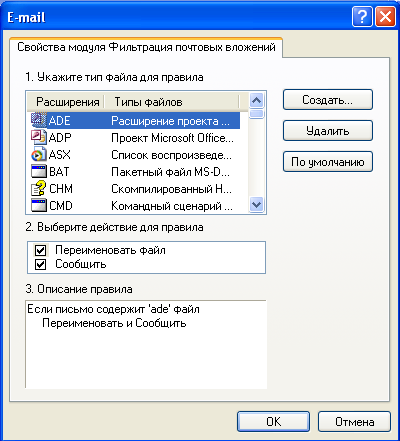The width and height of the screenshot is (400, 441).
Task: Click the CMD command script icon
Action: [38, 206]
